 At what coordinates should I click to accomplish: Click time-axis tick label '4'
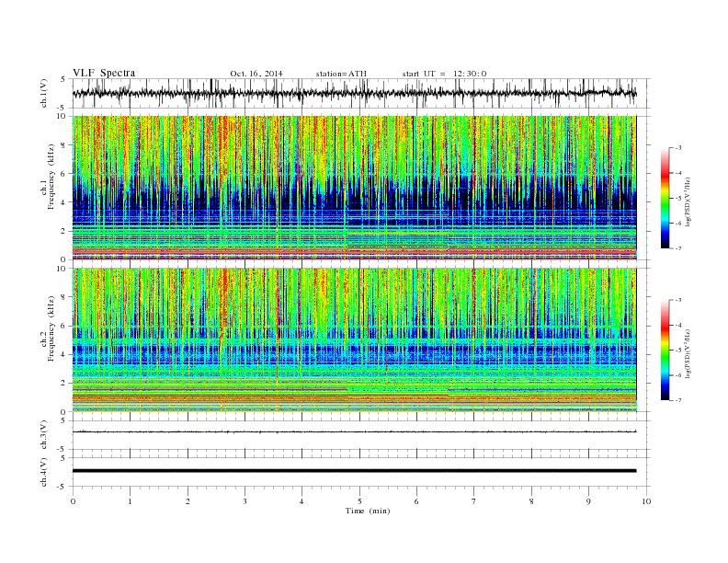[301, 501]
